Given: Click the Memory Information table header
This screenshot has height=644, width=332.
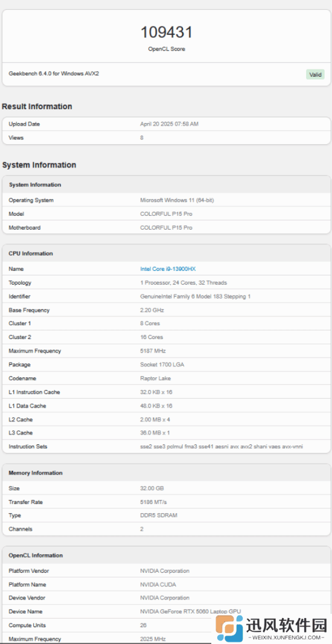Looking at the screenshot, I should pyautogui.click(x=166, y=473).
